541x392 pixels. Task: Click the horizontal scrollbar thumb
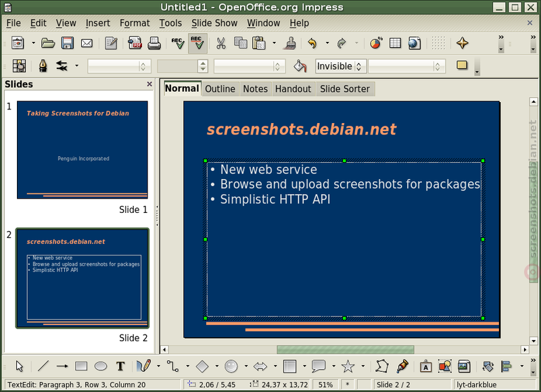click(x=346, y=349)
